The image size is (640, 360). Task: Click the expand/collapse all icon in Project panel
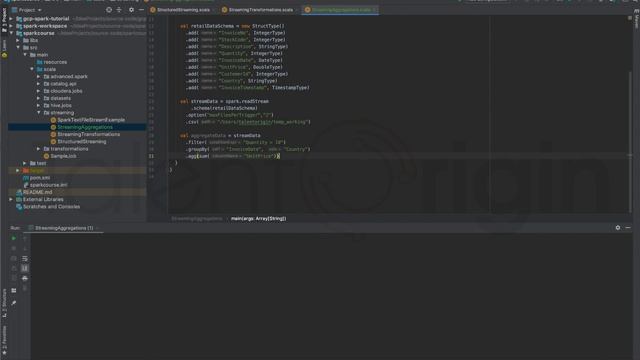[x=119, y=10]
